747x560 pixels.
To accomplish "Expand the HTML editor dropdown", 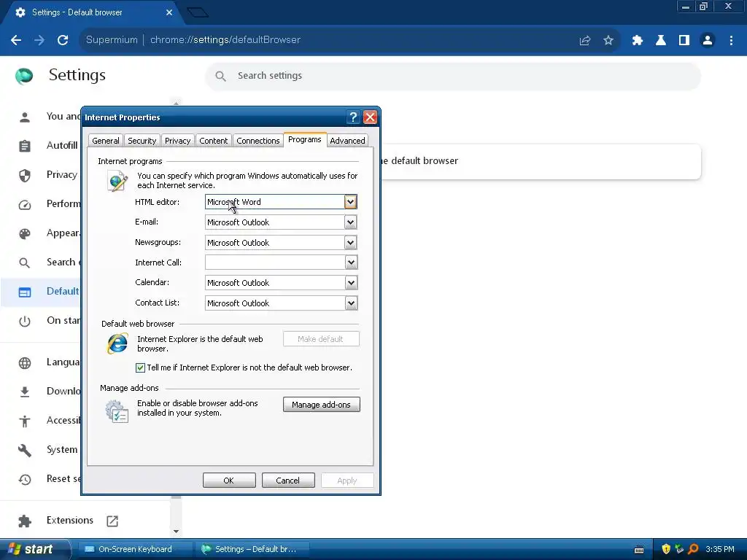I will pyautogui.click(x=351, y=202).
